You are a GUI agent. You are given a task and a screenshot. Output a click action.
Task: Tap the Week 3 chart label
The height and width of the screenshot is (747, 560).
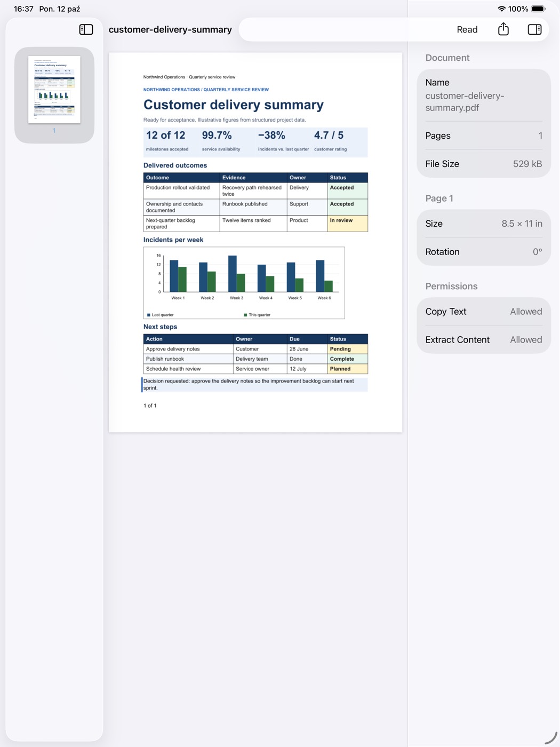click(236, 298)
